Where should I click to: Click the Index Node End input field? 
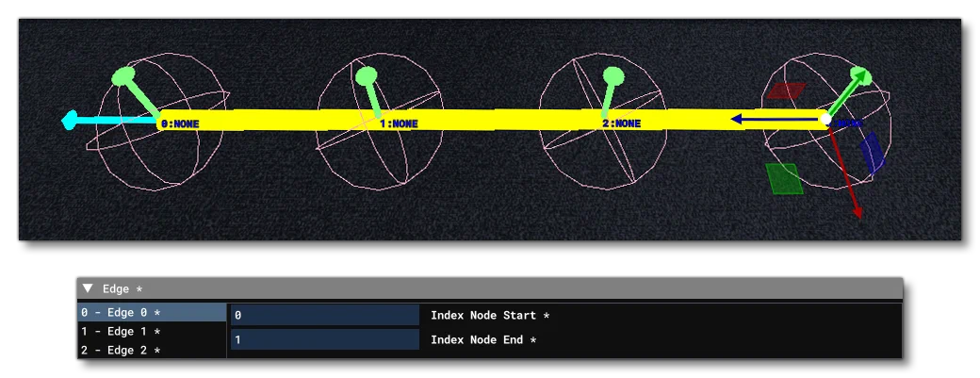pyautogui.click(x=325, y=340)
